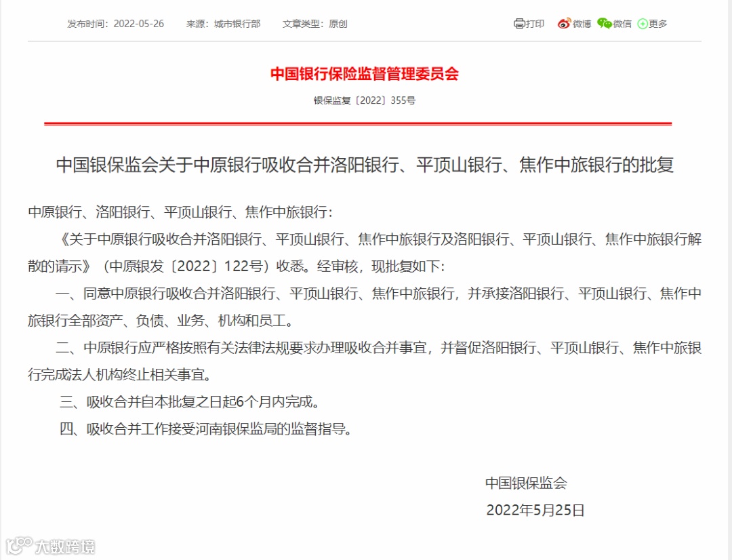Click the red heading 中国银行保险监督管理委员会
The image size is (732, 560).
point(365,74)
